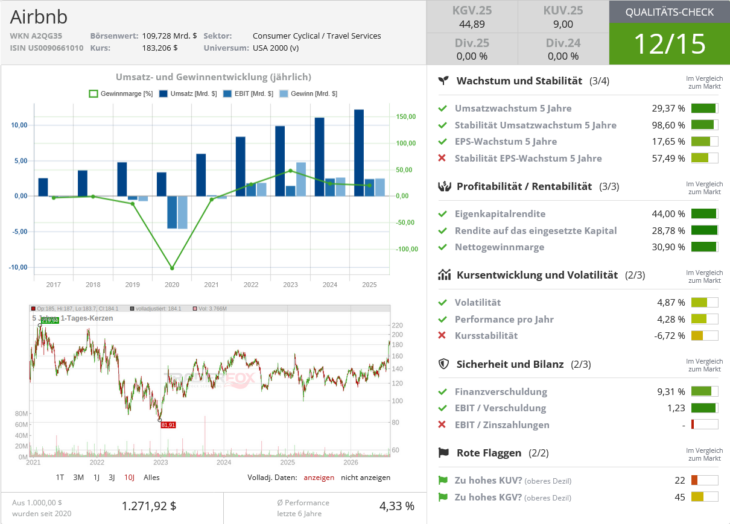Image resolution: width=730 pixels, height=524 pixels.
Task: Click the Zu hohes KUV comparison bar
Action: coord(704,480)
